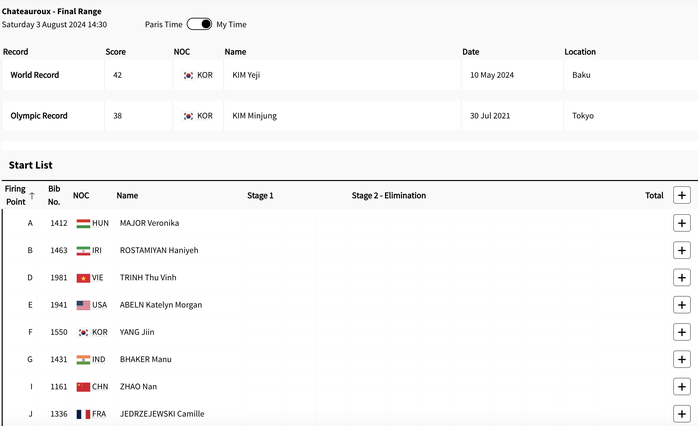Click the date 10 May 2024

click(x=492, y=75)
